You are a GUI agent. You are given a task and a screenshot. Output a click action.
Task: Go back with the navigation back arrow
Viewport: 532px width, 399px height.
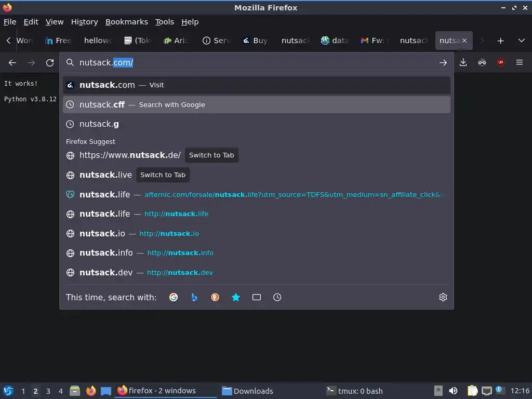tap(12, 63)
